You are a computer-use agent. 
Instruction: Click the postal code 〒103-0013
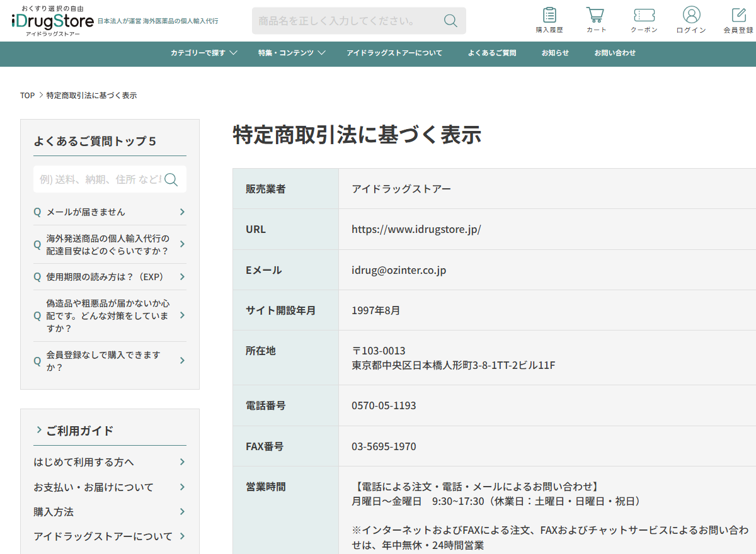click(x=379, y=351)
